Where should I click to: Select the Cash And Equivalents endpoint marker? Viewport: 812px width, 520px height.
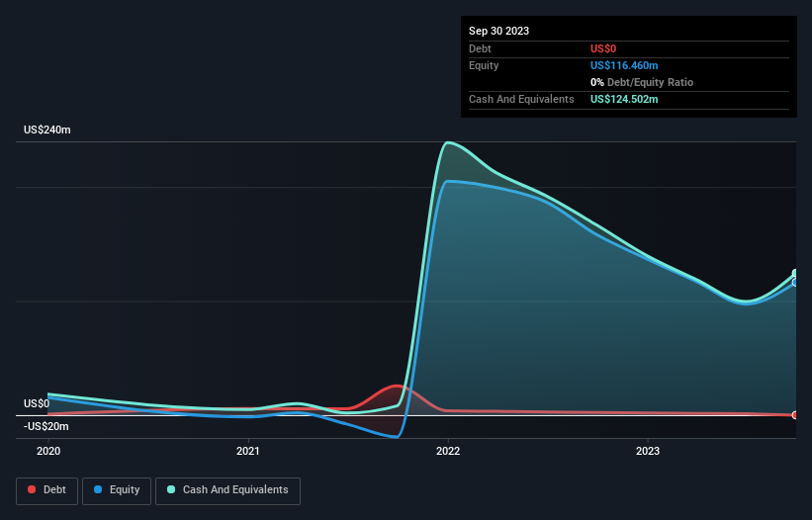[x=795, y=273]
